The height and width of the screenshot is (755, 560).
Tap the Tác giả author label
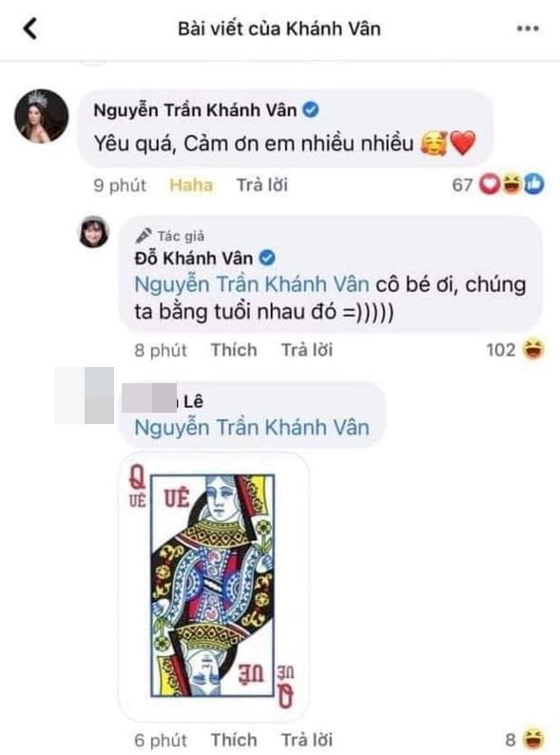(170, 236)
